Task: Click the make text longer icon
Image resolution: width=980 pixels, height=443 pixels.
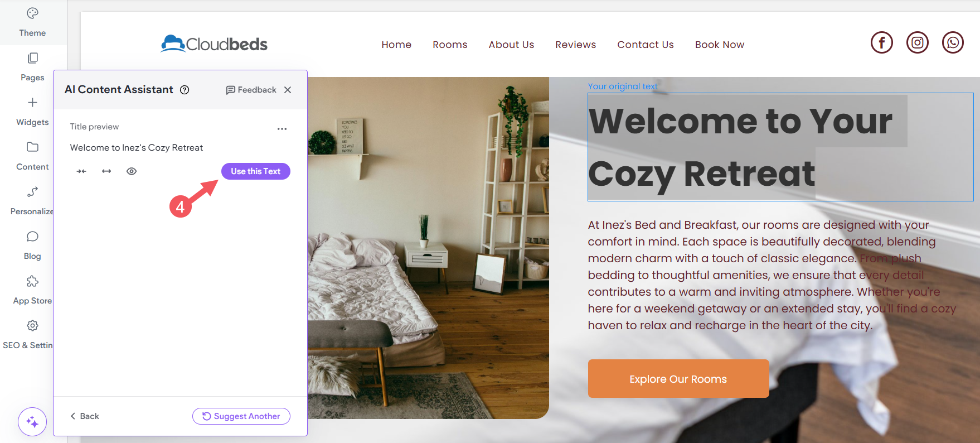Action: click(x=106, y=171)
